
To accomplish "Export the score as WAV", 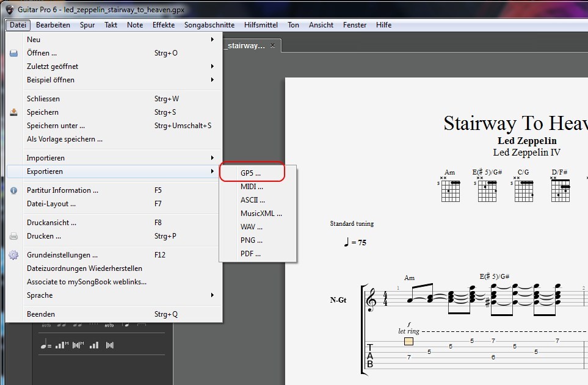I will coord(258,227).
